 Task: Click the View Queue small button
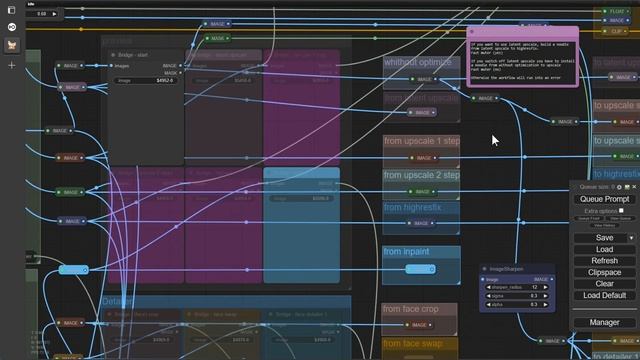pos(620,219)
